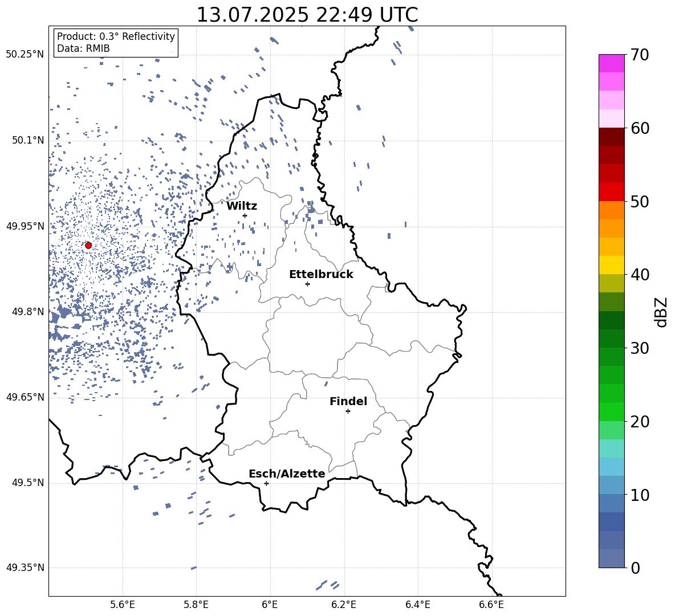The height and width of the screenshot is (616, 675).
Task: Click the 49.65°N latitude label
Action: (x=25, y=397)
